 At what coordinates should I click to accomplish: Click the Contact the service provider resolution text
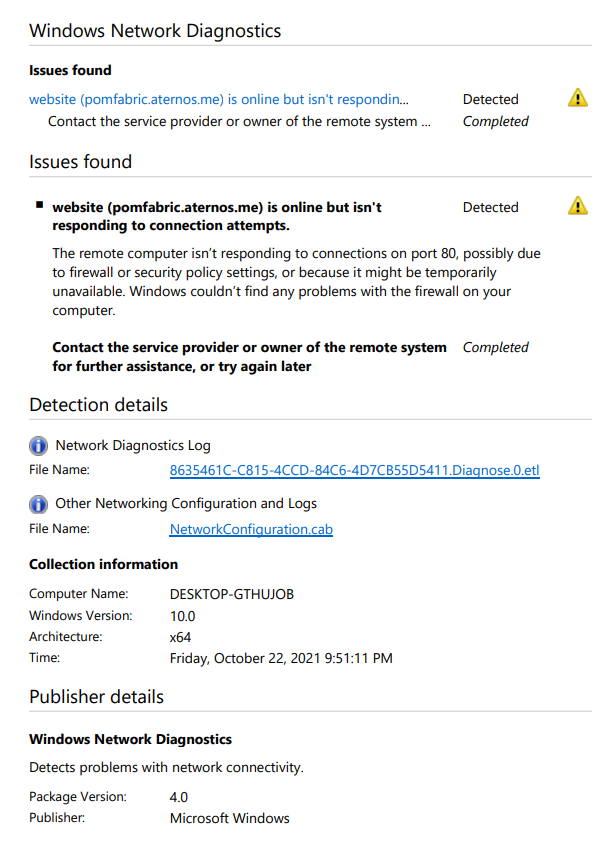click(x=249, y=357)
